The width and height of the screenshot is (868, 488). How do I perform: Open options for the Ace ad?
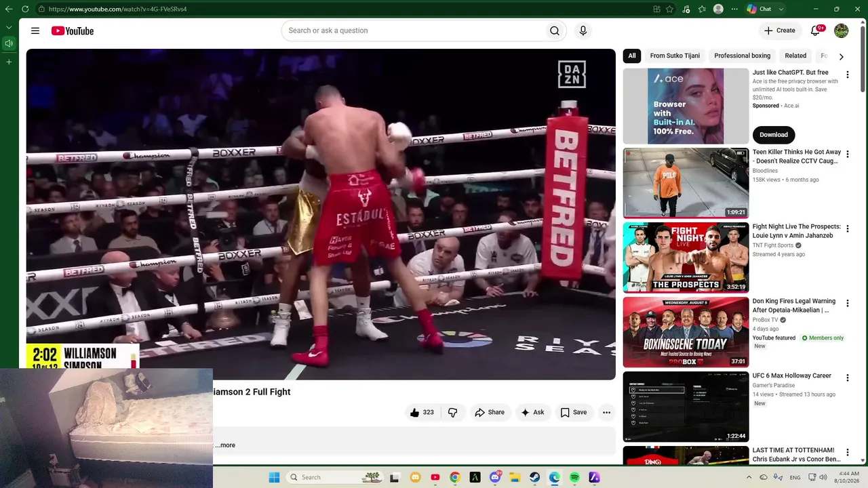tap(847, 75)
